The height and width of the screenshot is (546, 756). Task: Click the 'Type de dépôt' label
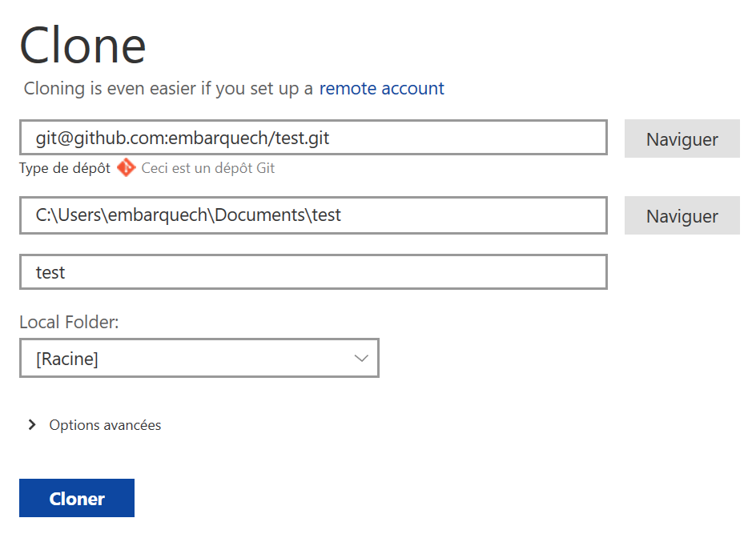(65, 168)
